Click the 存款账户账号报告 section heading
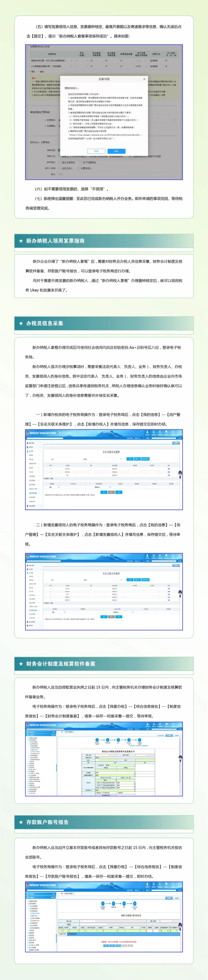The height and width of the screenshot is (980, 208). point(47,822)
